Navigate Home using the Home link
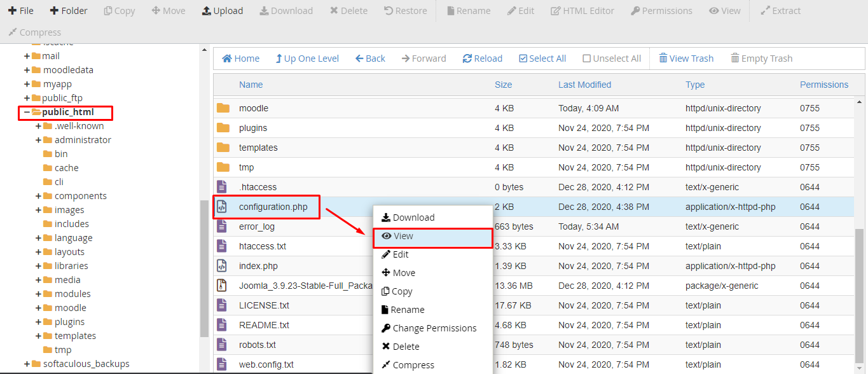868x374 pixels. (240, 58)
